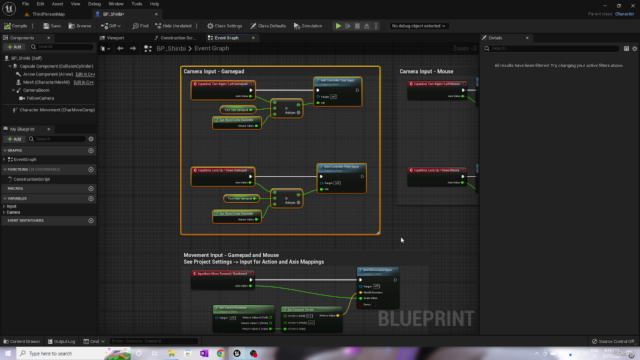This screenshot has height=360, width=640.
Task: Navigate forward in graph history
Action: tap(133, 48)
